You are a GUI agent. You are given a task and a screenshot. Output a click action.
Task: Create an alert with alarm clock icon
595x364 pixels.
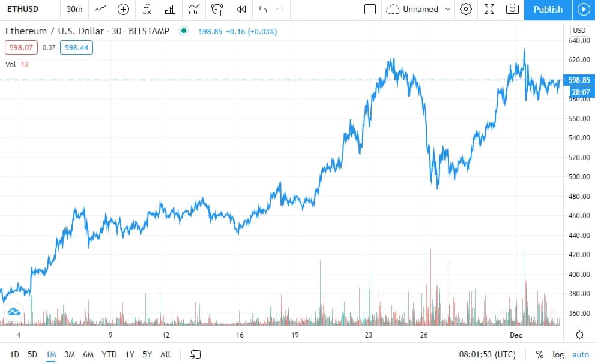coord(217,9)
